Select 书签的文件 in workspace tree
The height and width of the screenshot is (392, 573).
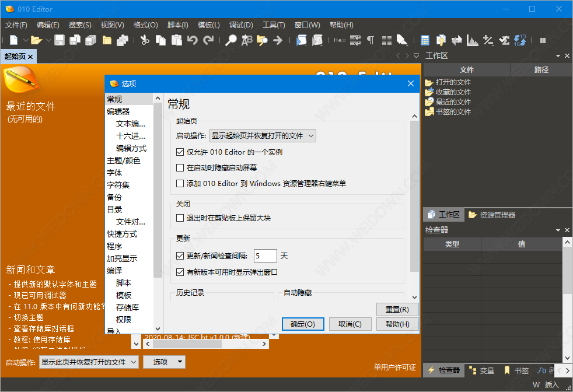453,111
